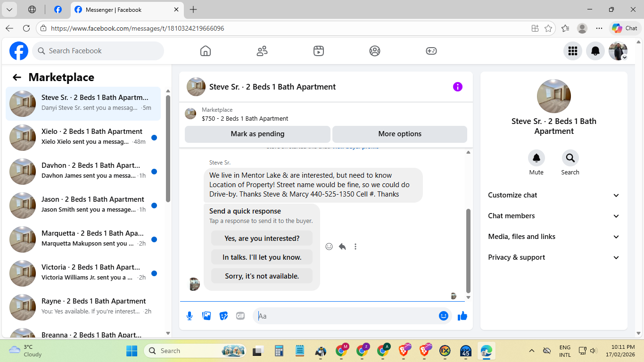Viewport: 644px width, 362px height.
Task: Open Jason conversation
Action: pyautogui.click(x=83, y=206)
